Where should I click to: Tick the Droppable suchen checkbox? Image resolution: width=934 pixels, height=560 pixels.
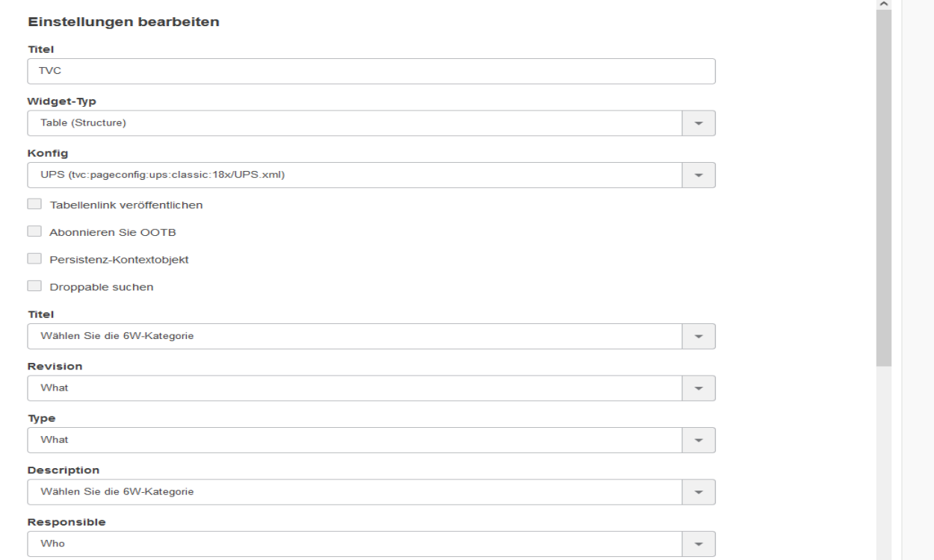34,286
